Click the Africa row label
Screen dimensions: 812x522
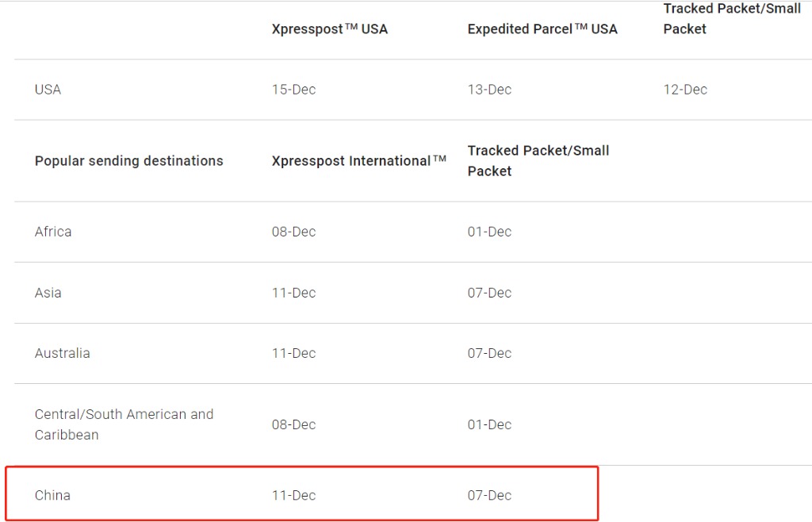53,232
